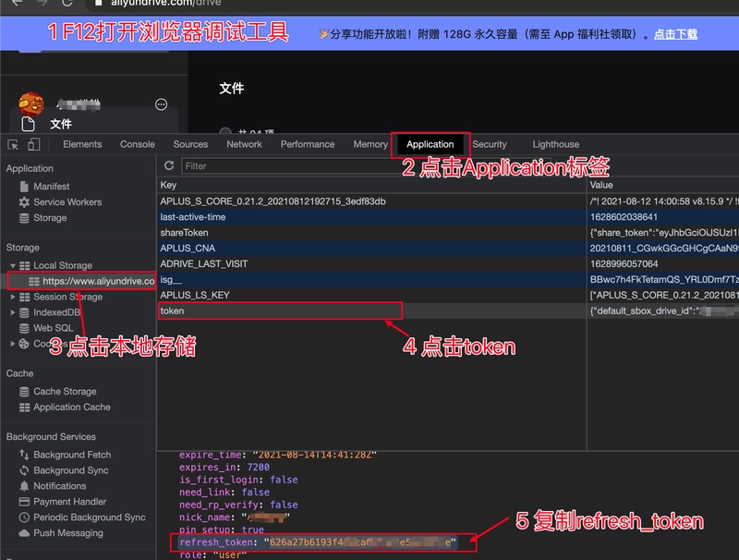Open Cache Storage in sidebar
The image size is (739, 560).
65,392
